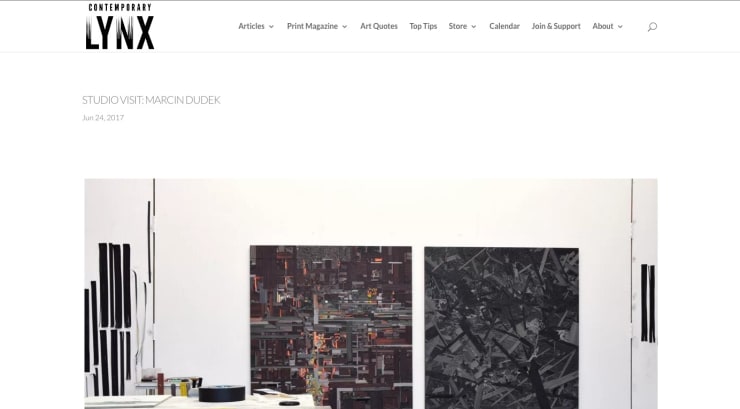Expand the About menu chevron

point(620,27)
